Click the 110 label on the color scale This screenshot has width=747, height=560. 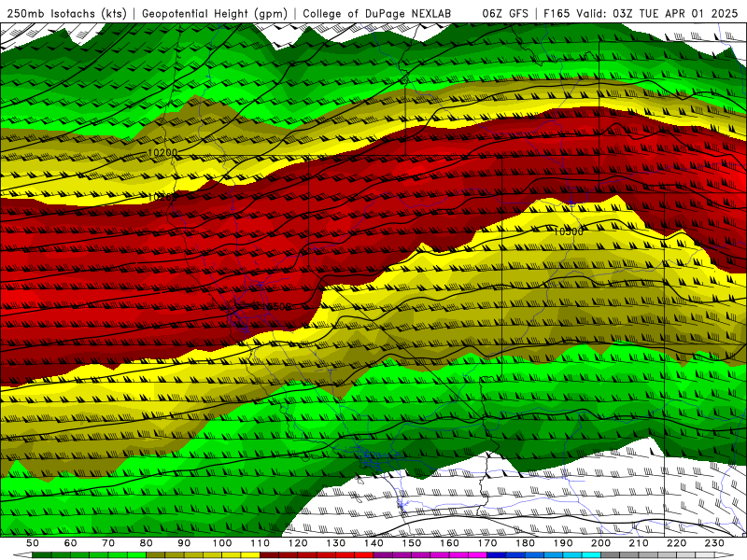point(261,543)
